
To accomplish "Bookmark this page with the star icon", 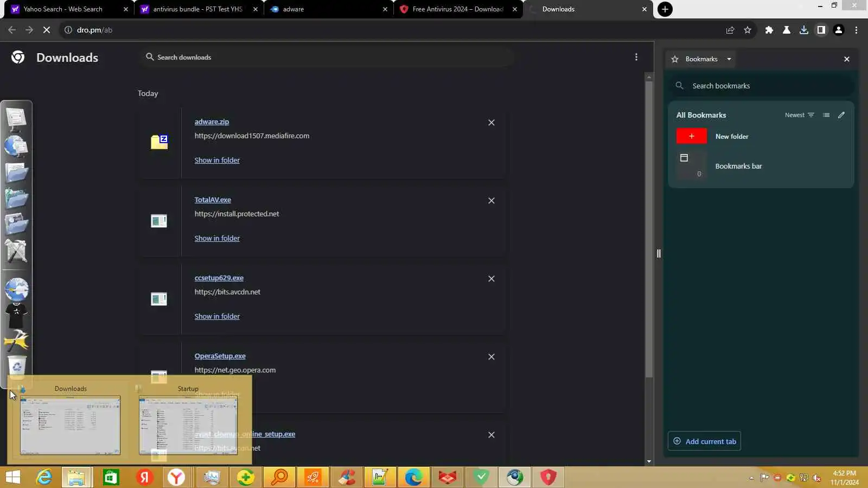I will [x=748, y=30].
